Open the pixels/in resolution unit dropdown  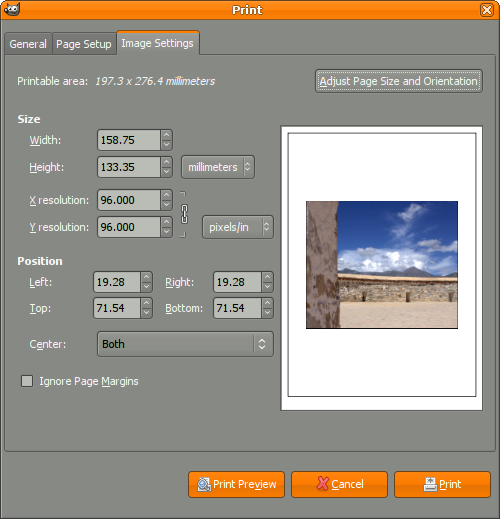(x=238, y=227)
